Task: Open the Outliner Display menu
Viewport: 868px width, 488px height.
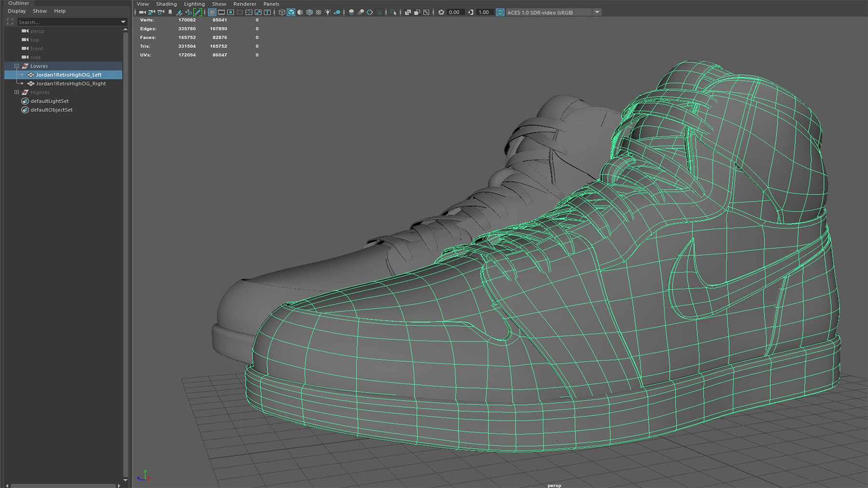Action: [x=17, y=11]
